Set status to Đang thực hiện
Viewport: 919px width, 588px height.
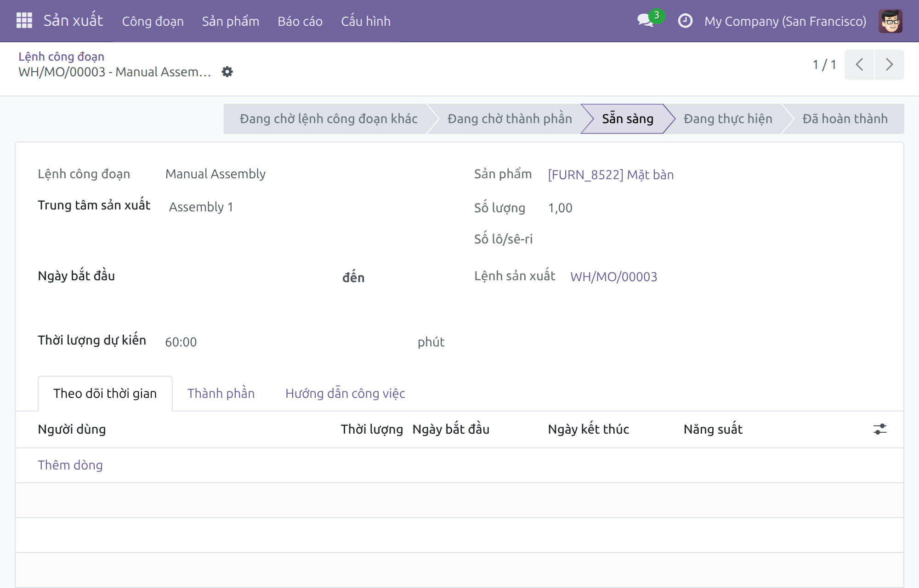[728, 119]
